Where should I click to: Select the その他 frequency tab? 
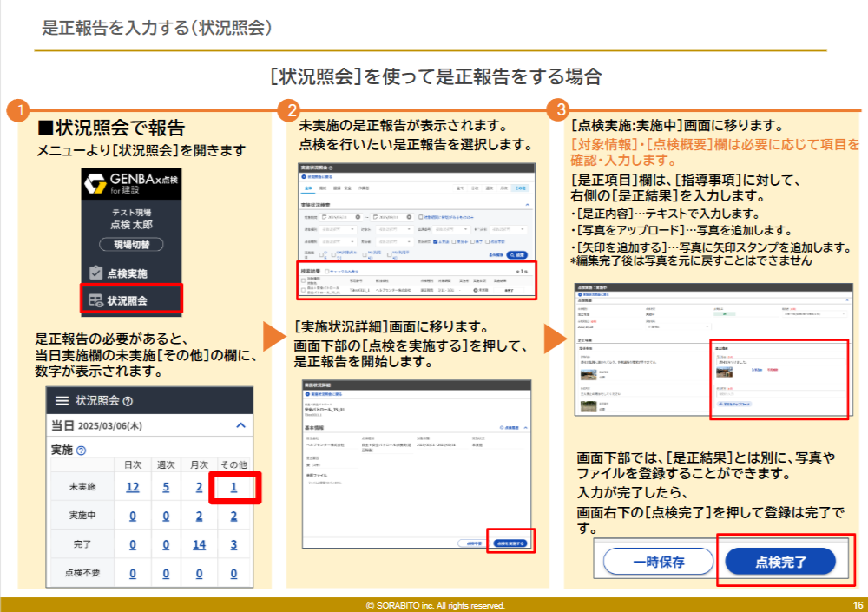pos(519,188)
